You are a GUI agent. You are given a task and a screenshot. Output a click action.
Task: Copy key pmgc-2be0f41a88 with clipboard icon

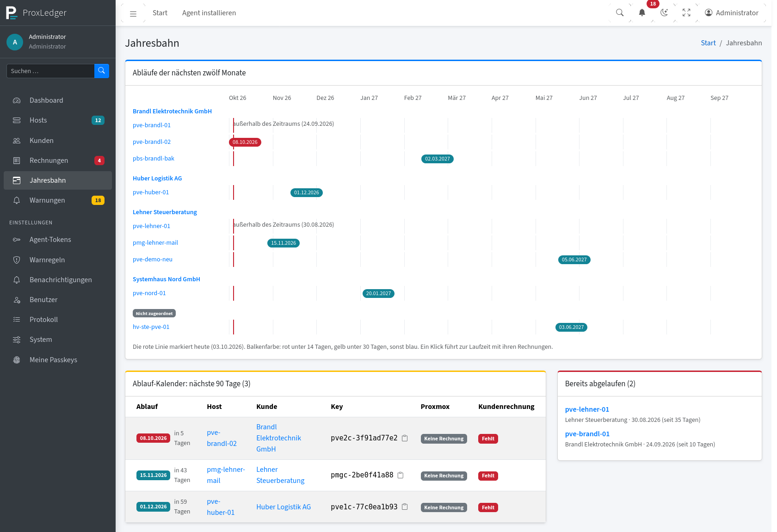401,475
